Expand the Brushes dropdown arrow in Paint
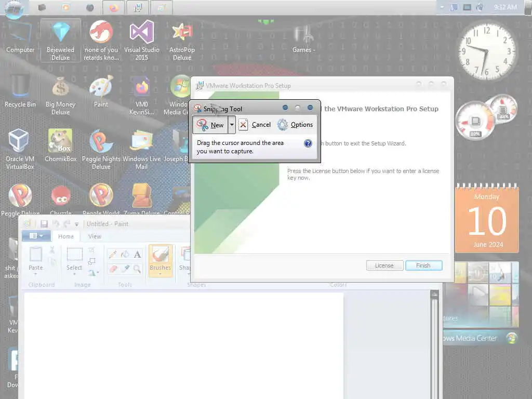This screenshot has width=532, height=399. [160, 273]
